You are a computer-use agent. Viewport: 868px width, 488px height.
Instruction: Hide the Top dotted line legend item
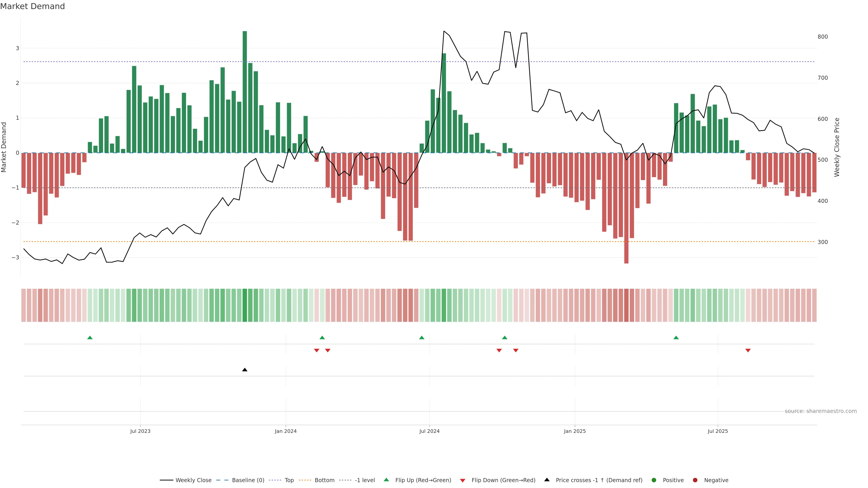tap(289, 480)
